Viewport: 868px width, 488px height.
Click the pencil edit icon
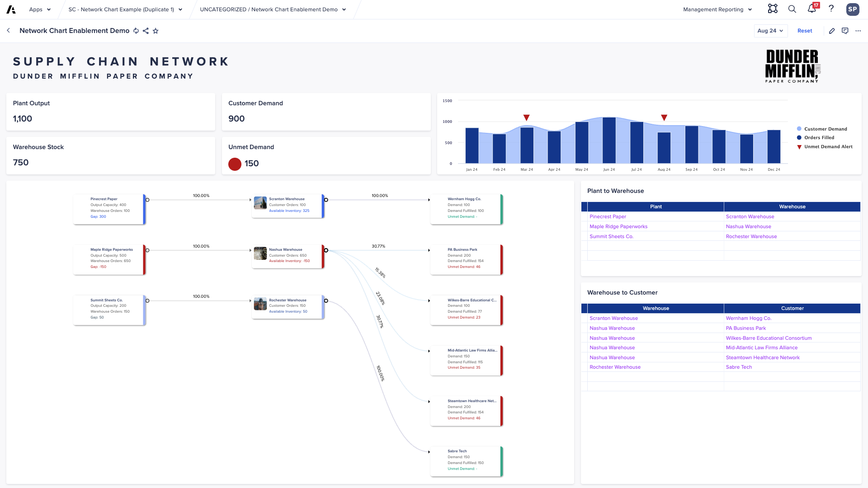coord(832,31)
